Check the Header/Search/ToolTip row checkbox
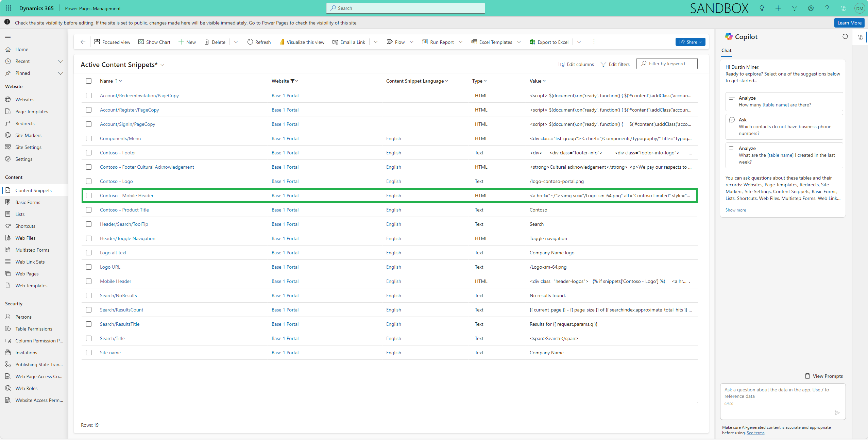Image resolution: width=868 pixels, height=440 pixels. pyautogui.click(x=89, y=224)
